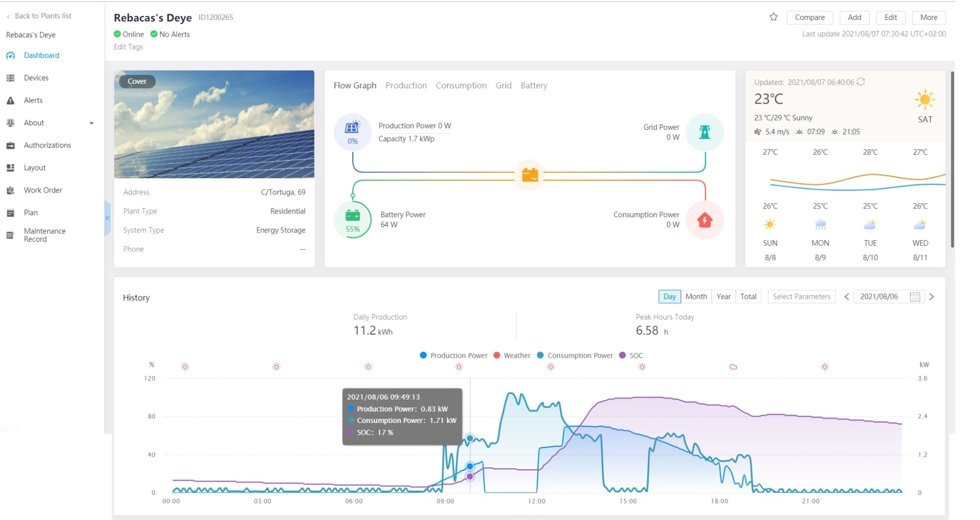The height and width of the screenshot is (520, 980).
Task: Toggle SOC legend series visibility
Action: click(x=631, y=356)
